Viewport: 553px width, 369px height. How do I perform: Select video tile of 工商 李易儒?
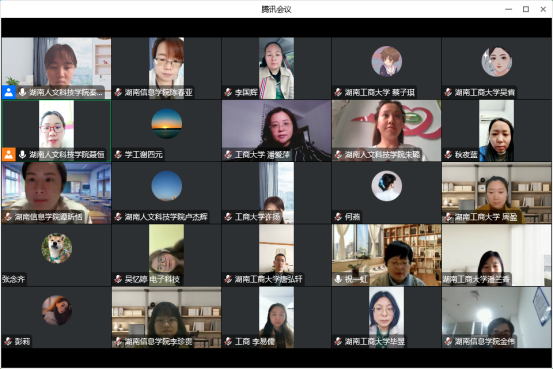tap(276, 317)
